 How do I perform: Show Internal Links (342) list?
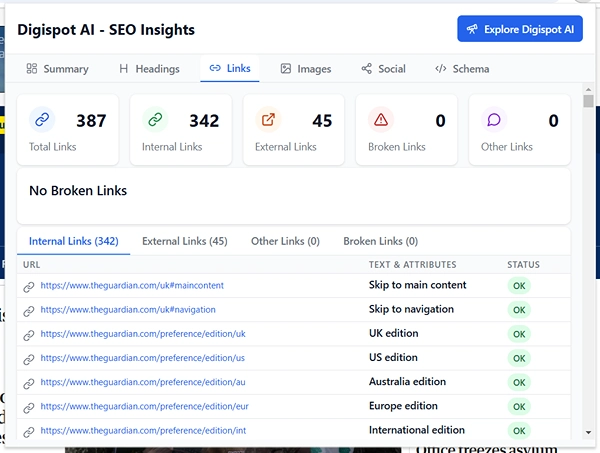click(73, 241)
